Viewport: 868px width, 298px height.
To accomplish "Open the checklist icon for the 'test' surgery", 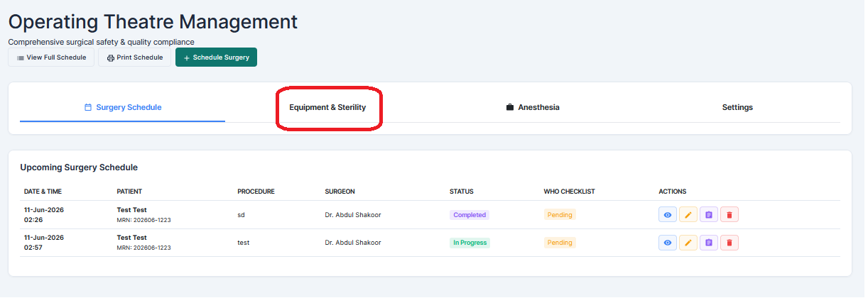I will [x=709, y=243].
